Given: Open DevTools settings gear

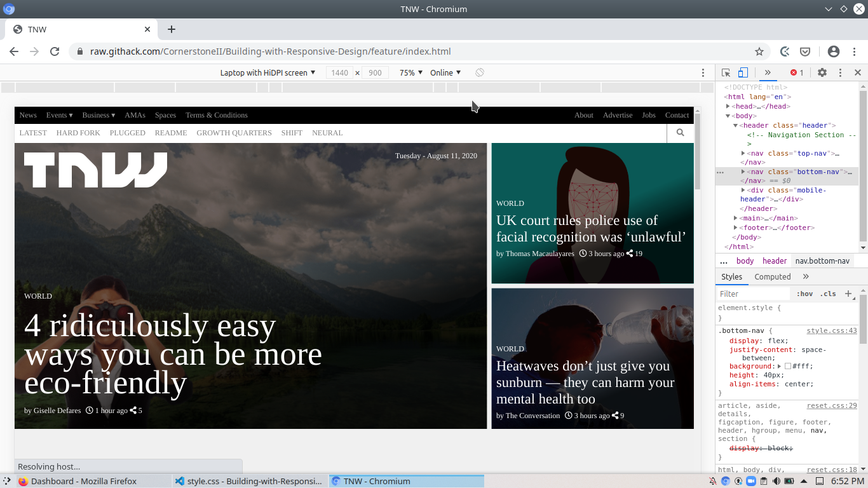Looking at the screenshot, I should coord(822,72).
